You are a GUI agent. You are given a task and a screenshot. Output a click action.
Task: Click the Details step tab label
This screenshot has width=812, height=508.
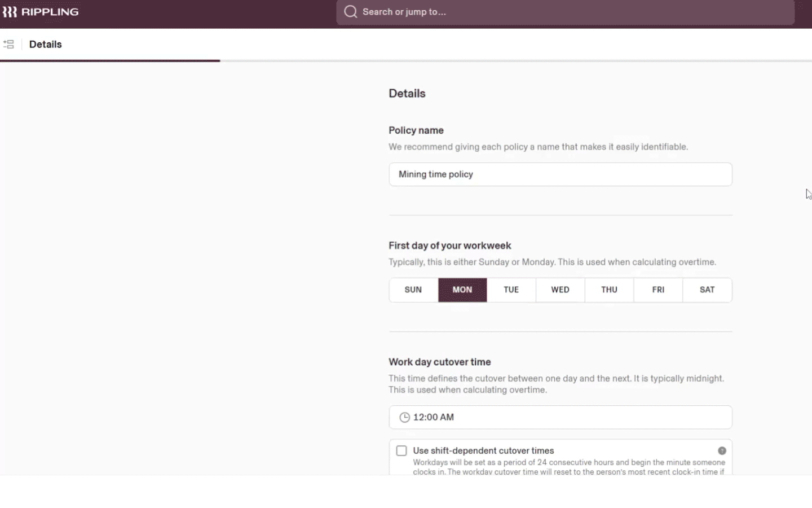(x=46, y=44)
